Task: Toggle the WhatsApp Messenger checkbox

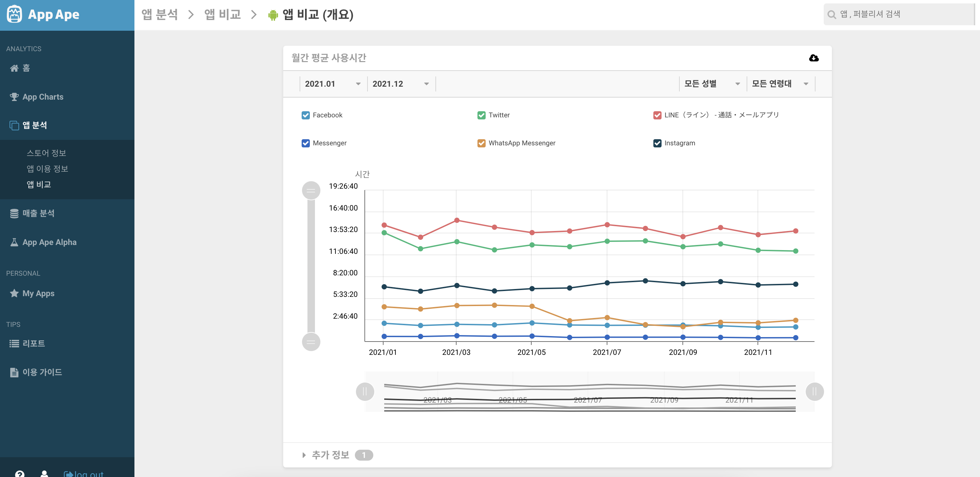Action: tap(481, 143)
